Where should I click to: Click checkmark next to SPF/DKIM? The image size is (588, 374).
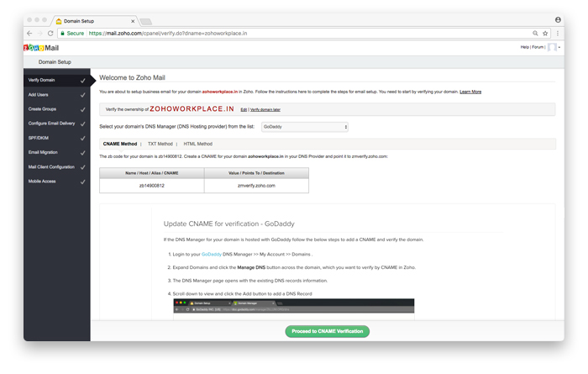pyautogui.click(x=83, y=139)
